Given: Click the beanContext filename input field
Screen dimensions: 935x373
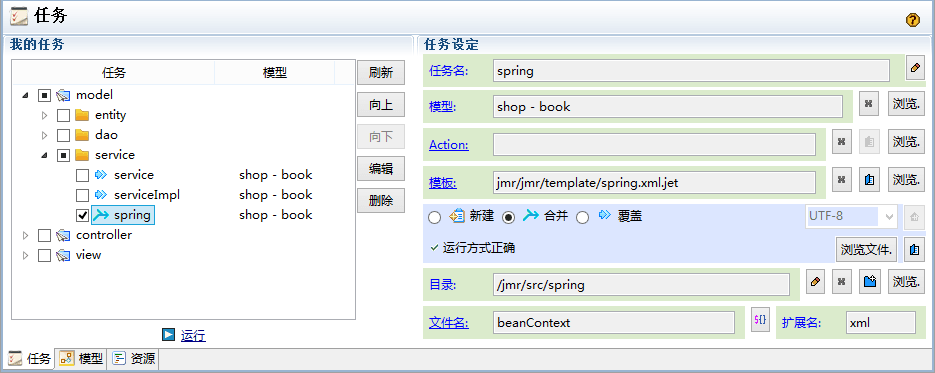Looking at the screenshot, I should (614, 322).
